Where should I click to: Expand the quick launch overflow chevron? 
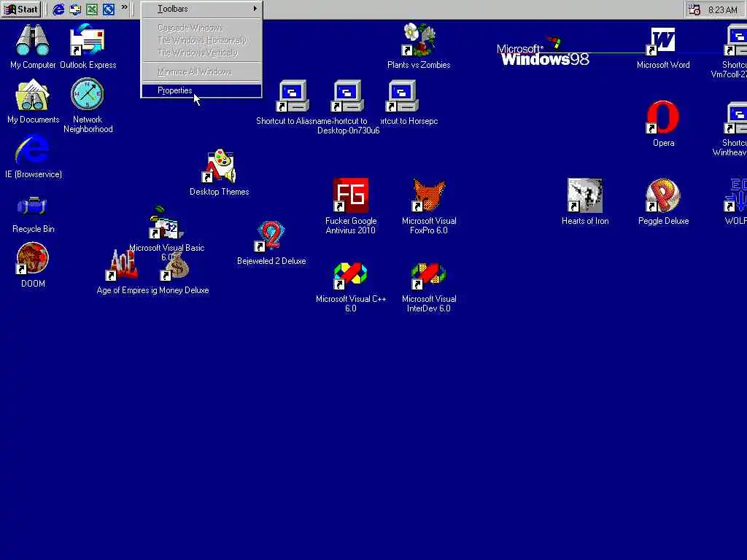click(125, 7)
